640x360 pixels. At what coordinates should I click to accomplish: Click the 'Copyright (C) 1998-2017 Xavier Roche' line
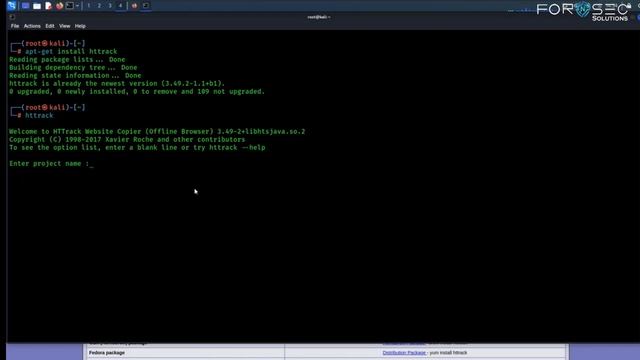coord(127,140)
